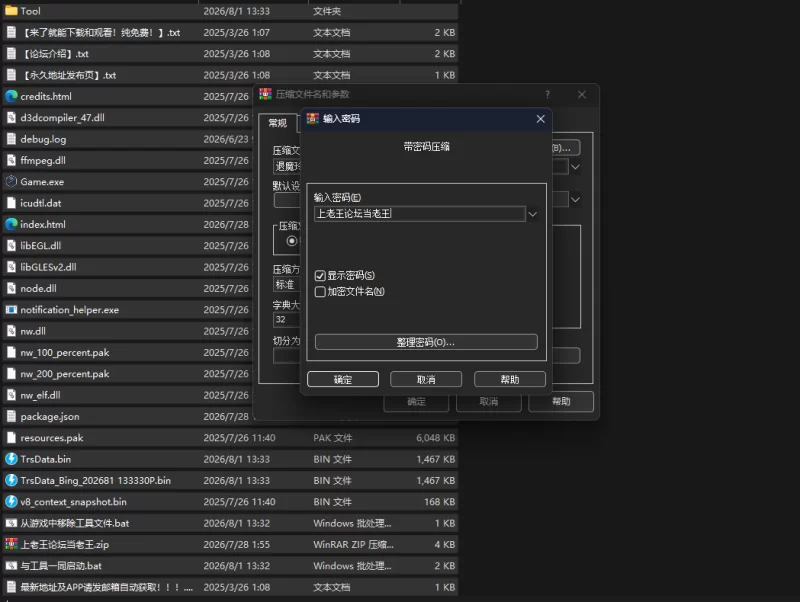Click the 文件夹 type of Tool folder
Image resolution: width=800 pixels, height=602 pixels.
click(327, 11)
